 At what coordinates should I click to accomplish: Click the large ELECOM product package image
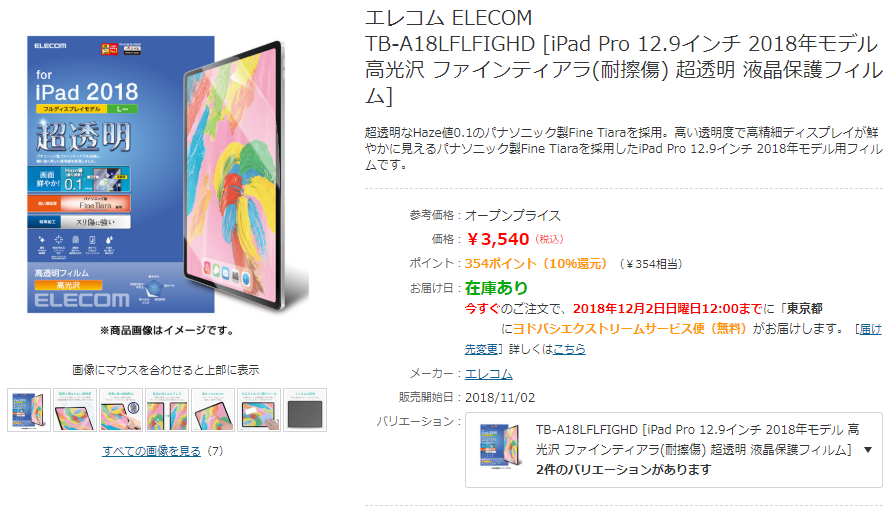point(168,174)
